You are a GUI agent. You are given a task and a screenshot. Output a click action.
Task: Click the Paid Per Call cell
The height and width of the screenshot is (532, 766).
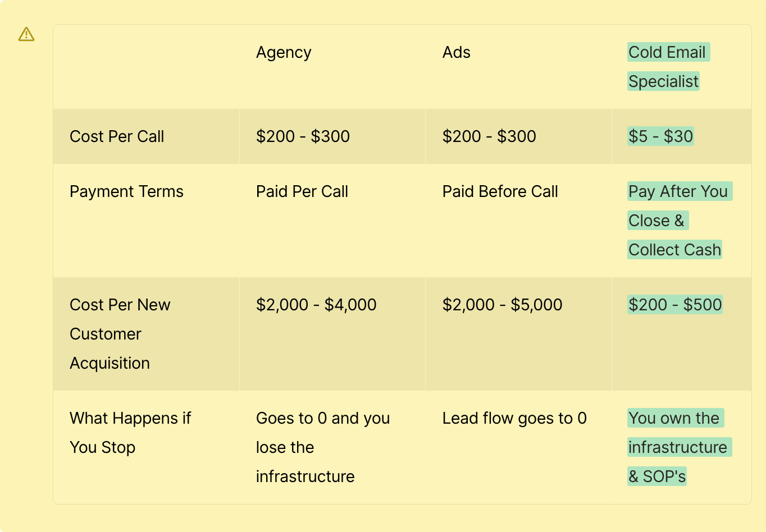point(302,191)
